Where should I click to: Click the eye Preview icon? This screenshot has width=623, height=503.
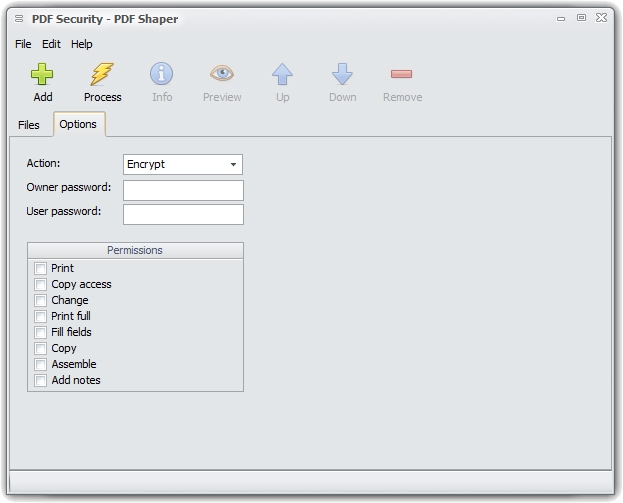222,73
